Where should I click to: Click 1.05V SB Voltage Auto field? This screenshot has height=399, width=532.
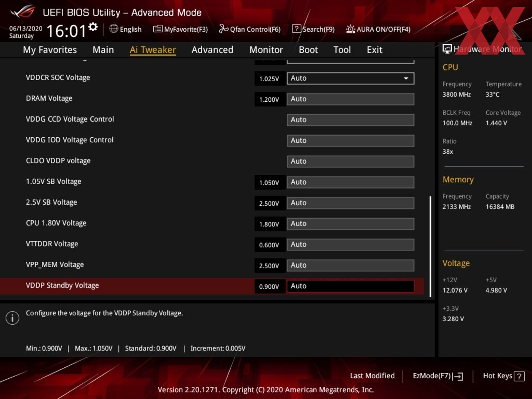point(350,182)
